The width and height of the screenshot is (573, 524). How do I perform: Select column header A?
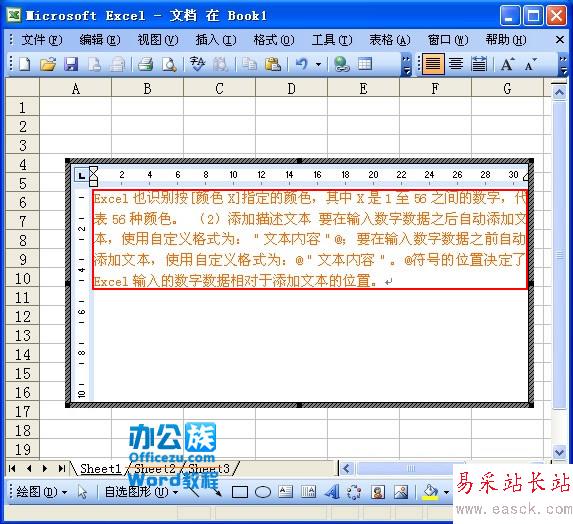click(76, 88)
